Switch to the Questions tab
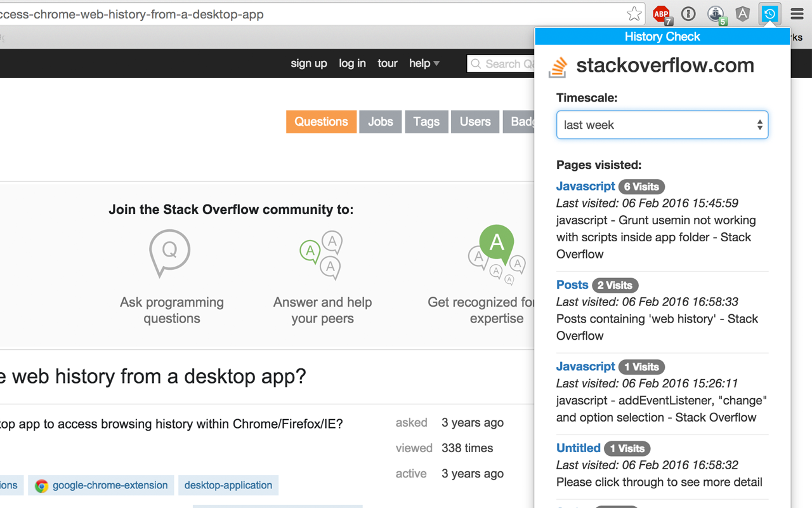Screen dimensions: 812x508 321,122
